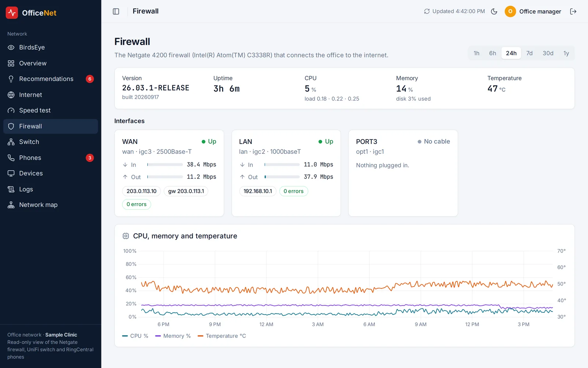
Task: Click the Speed test gauge icon
Action: coord(11,110)
